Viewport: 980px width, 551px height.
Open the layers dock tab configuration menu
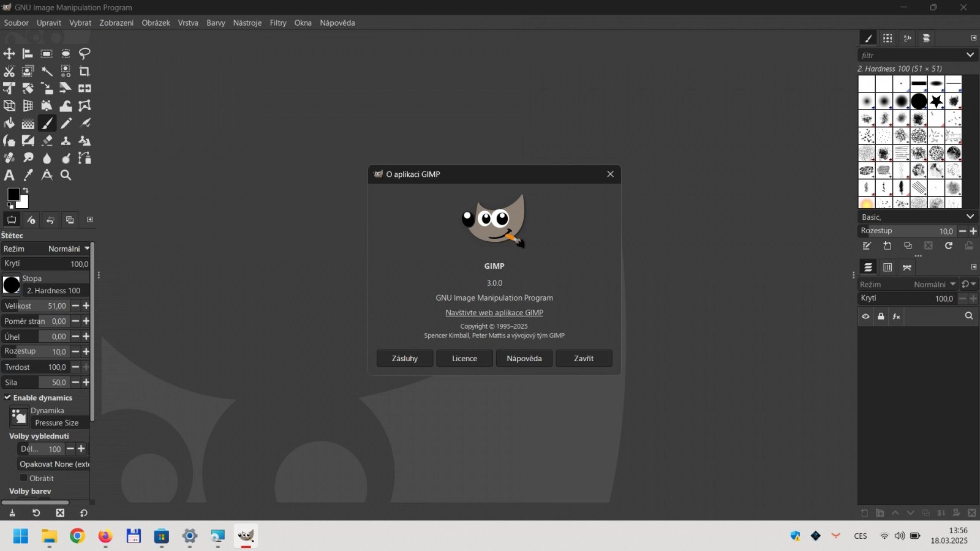click(x=973, y=267)
